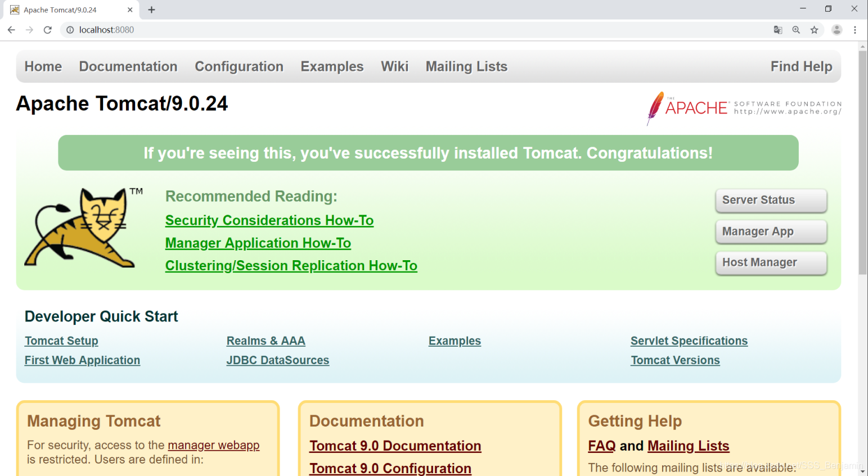Open Mailing Lists link under Getting Help
The width and height of the screenshot is (868, 476).
[689, 446]
